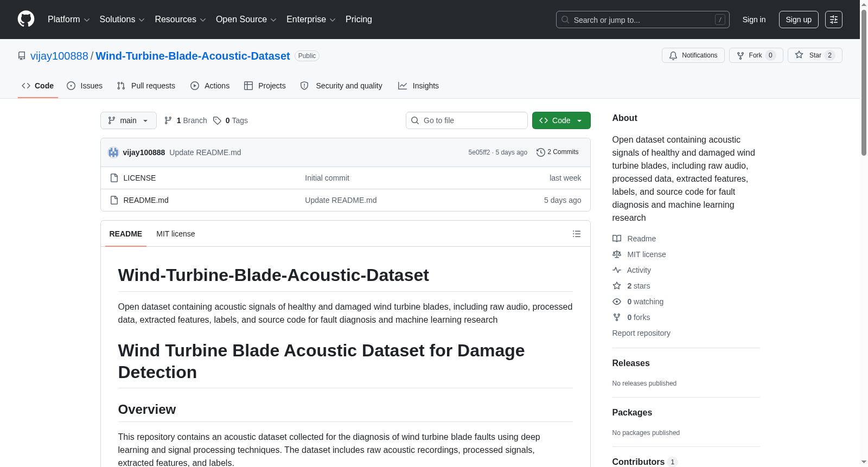Image resolution: width=868 pixels, height=467 pixels.
Task: Open the Pricing page
Action: pos(359,20)
